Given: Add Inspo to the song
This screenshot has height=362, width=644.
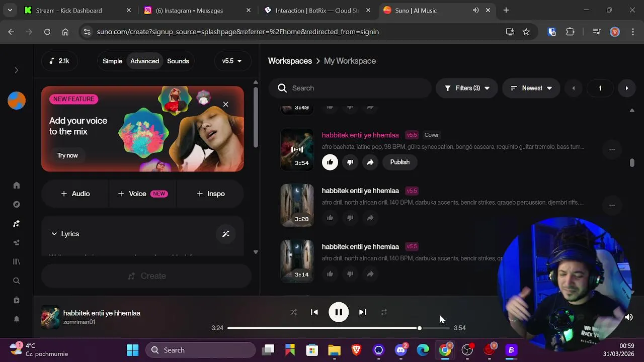Looking at the screenshot, I should tap(211, 194).
